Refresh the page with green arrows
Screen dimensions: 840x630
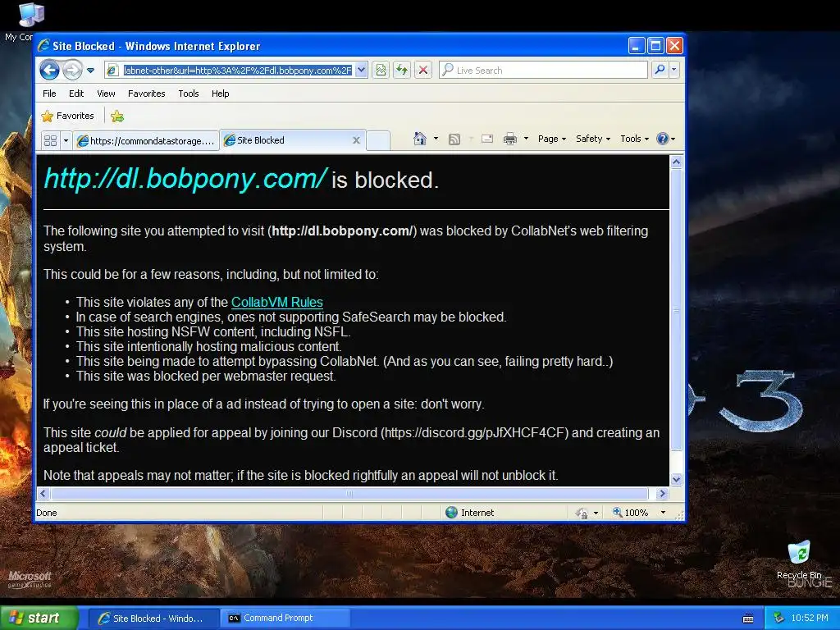402,71
